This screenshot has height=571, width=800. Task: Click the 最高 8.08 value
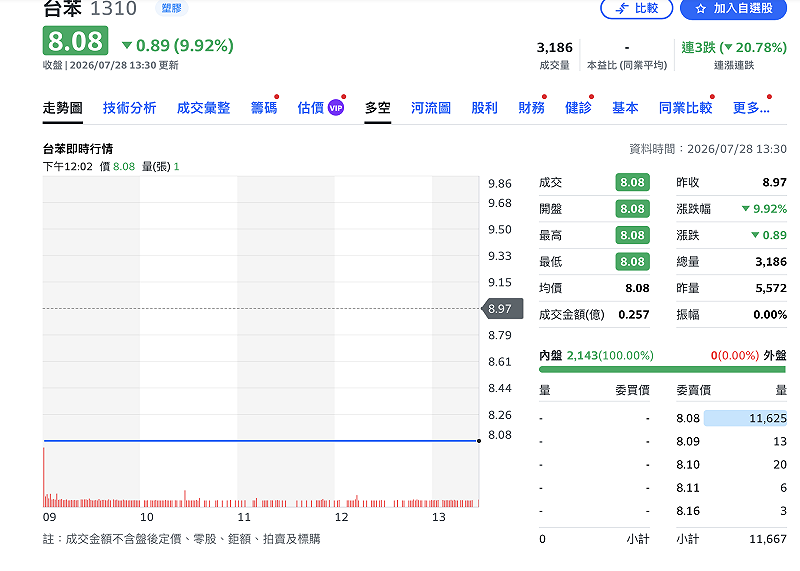tap(632, 235)
